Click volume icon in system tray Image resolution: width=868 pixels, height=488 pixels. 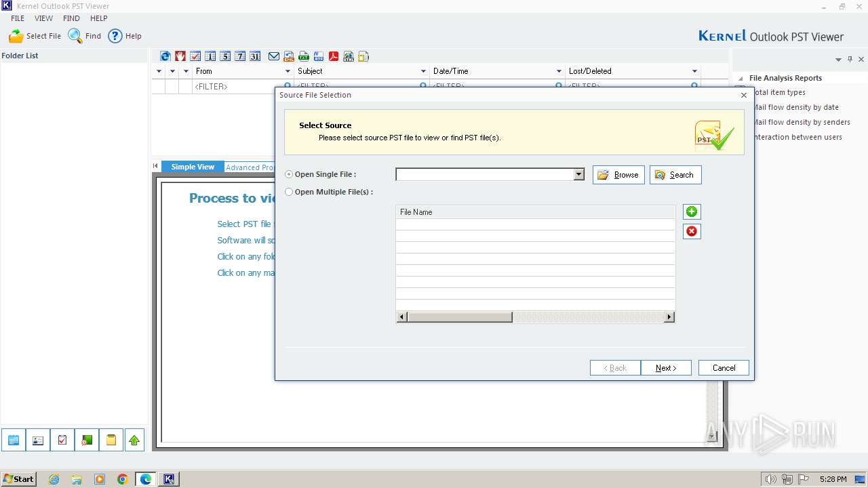(771, 479)
